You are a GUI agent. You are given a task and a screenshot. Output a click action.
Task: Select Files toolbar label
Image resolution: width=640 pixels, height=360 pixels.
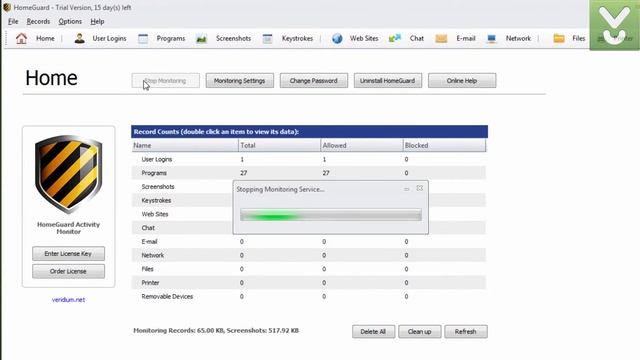pyautogui.click(x=578, y=38)
